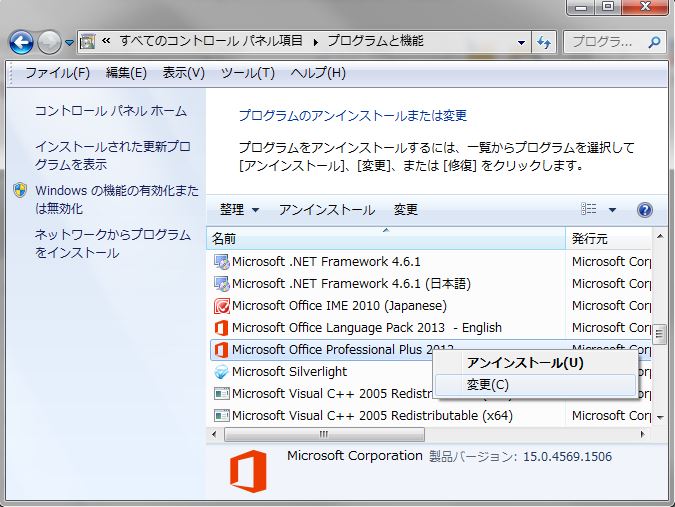Image resolution: width=675 pixels, height=507 pixels.
Task: Click the Microsoft Silverlight program icon
Action: pos(221,372)
